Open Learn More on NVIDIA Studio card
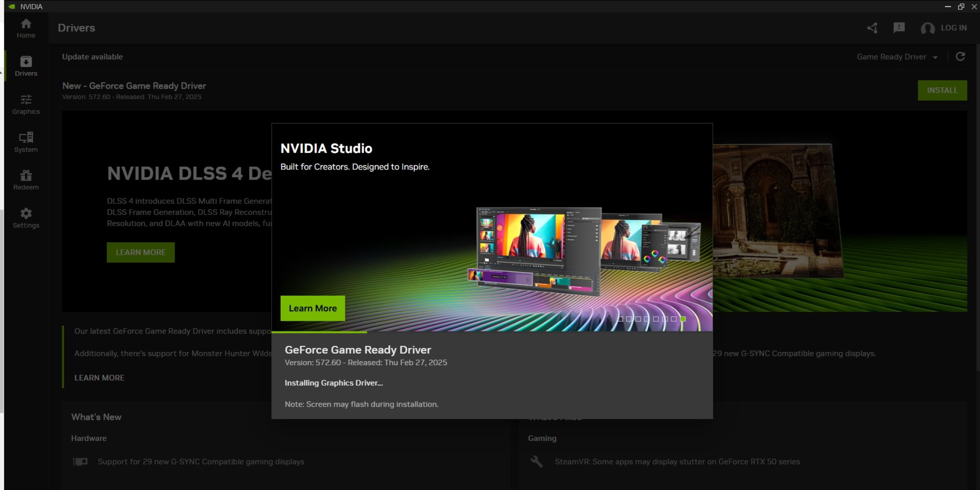Viewport: 980px width, 490px height. pos(312,308)
